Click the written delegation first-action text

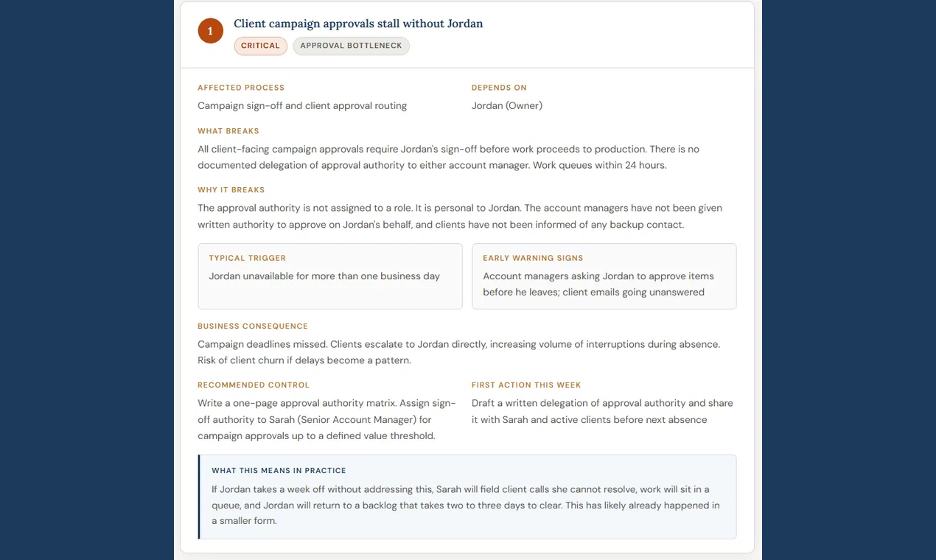pos(602,411)
